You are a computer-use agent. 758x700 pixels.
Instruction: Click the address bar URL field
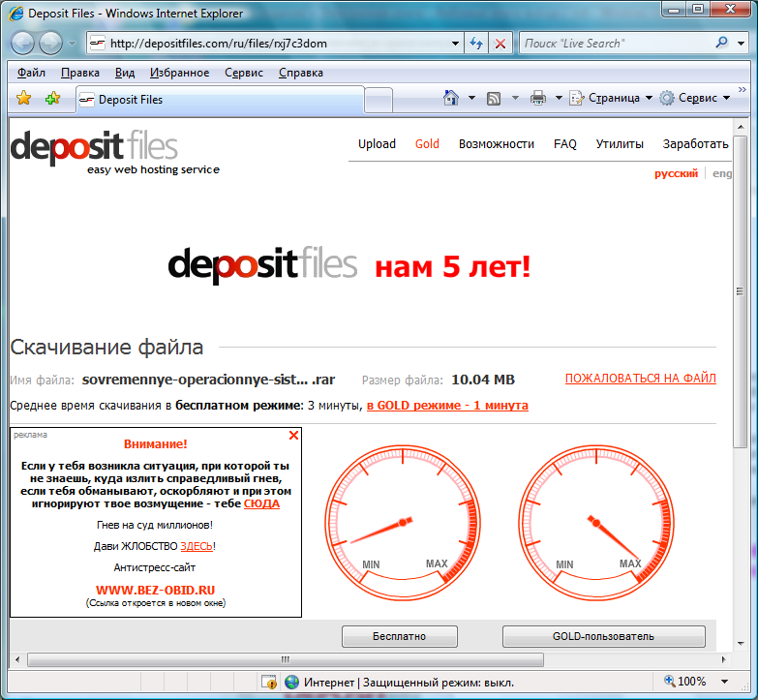pyautogui.click(x=271, y=44)
